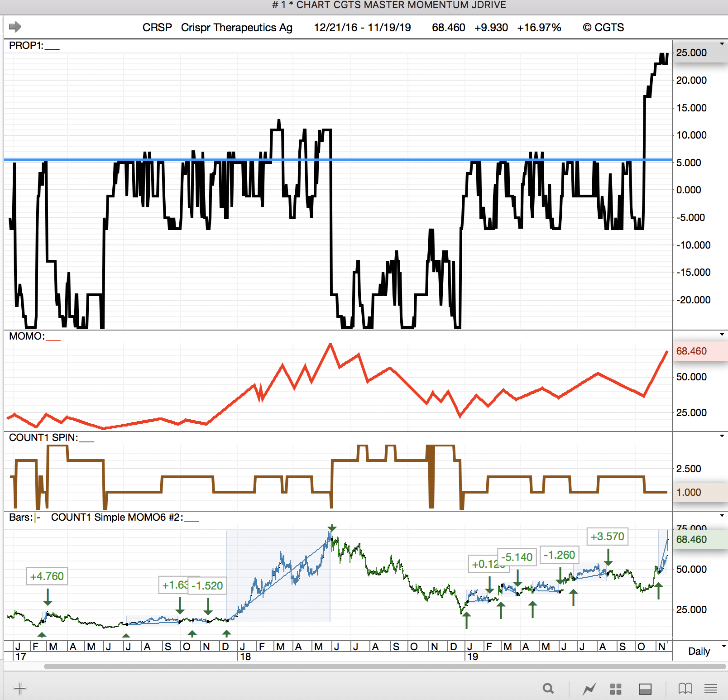Screen dimensions: 728x700
Task: Click the horizontal lines list icon
Action: 711,689
